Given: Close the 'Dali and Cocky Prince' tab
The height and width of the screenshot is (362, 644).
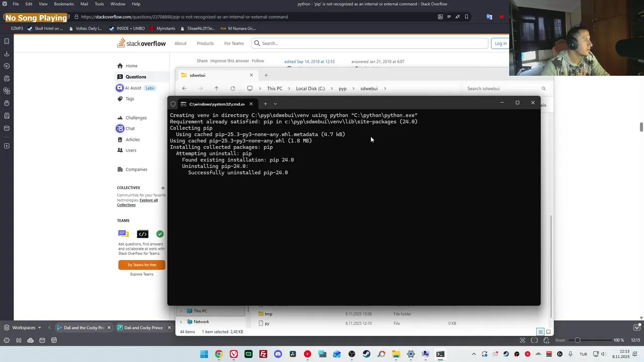Looking at the screenshot, I should (169, 328).
